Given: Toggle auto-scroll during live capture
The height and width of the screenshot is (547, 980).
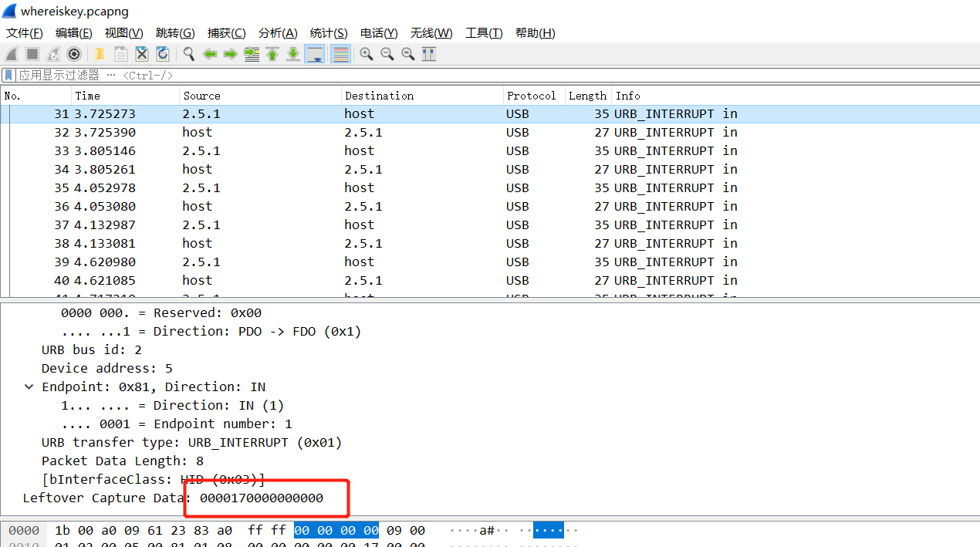Looking at the screenshot, I should point(314,54).
